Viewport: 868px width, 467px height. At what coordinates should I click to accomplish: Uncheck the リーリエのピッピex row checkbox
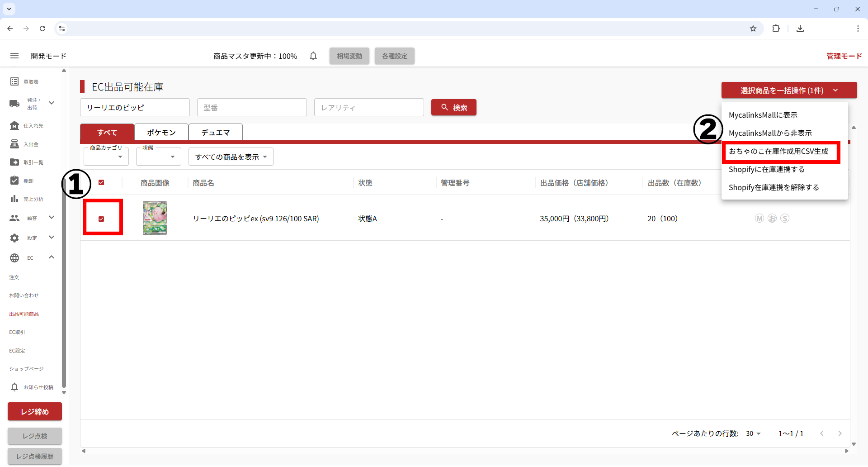coord(101,219)
